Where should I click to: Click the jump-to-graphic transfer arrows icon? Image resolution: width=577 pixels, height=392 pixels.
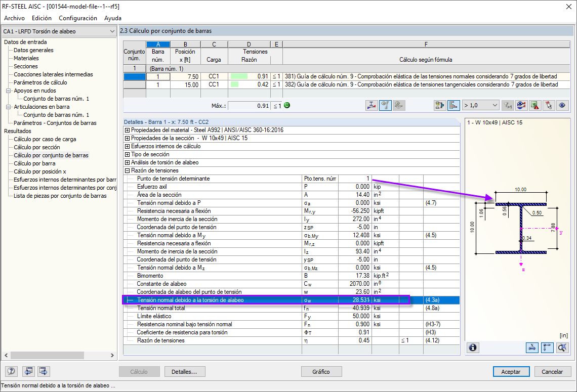pos(440,106)
